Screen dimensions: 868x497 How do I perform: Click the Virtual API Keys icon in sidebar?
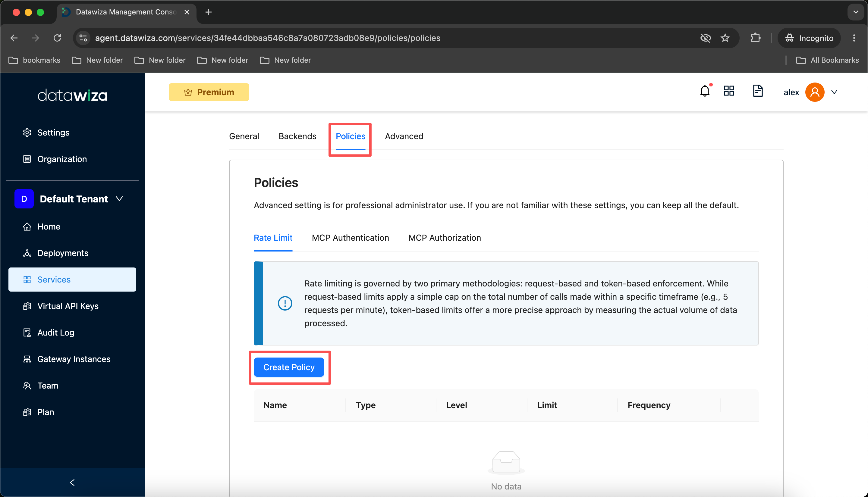coord(27,306)
